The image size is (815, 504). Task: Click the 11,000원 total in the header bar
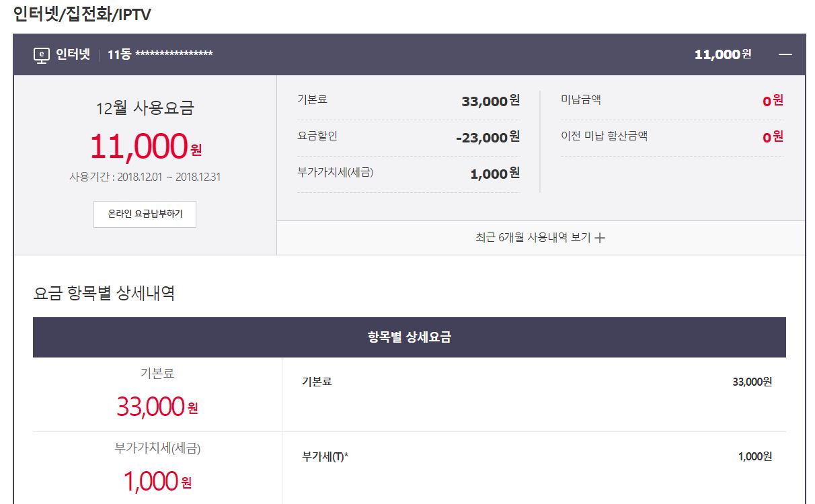[x=722, y=54]
